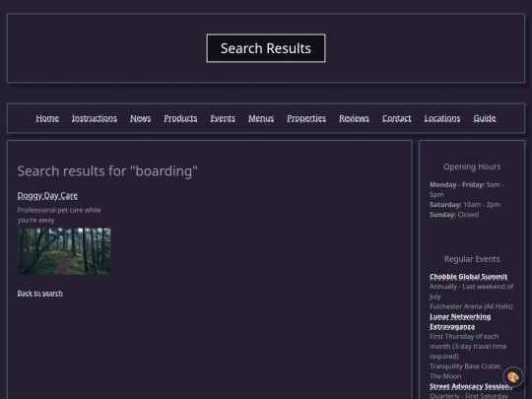Go back to search
This screenshot has width=532, height=399.
point(40,294)
